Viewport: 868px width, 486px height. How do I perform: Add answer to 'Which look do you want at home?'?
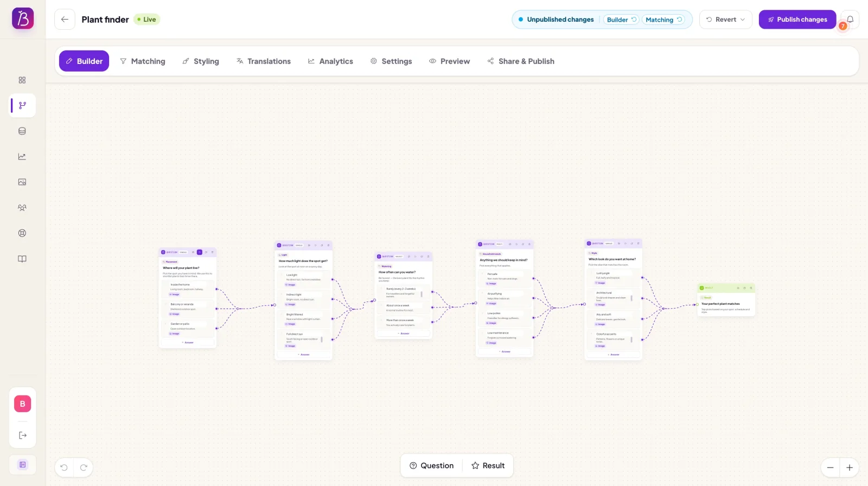(x=613, y=355)
